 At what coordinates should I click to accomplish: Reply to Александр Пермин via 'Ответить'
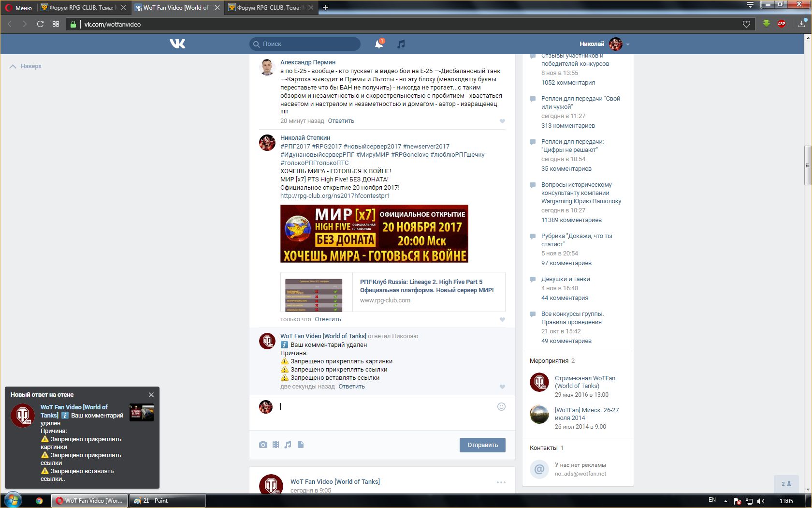(x=341, y=121)
